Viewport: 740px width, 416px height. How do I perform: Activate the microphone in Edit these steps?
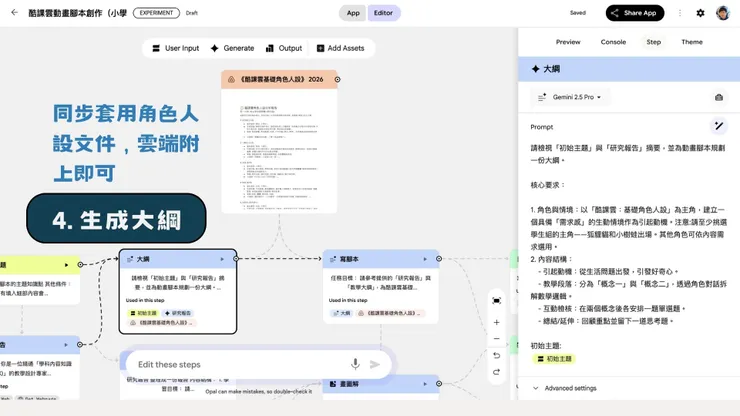tap(355, 364)
